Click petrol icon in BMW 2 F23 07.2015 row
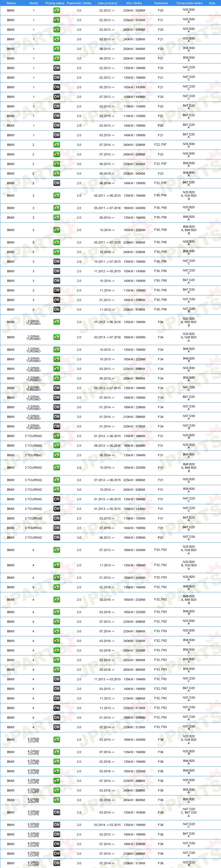The width and height of the screenshot is (221, 868). coord(57,154)
